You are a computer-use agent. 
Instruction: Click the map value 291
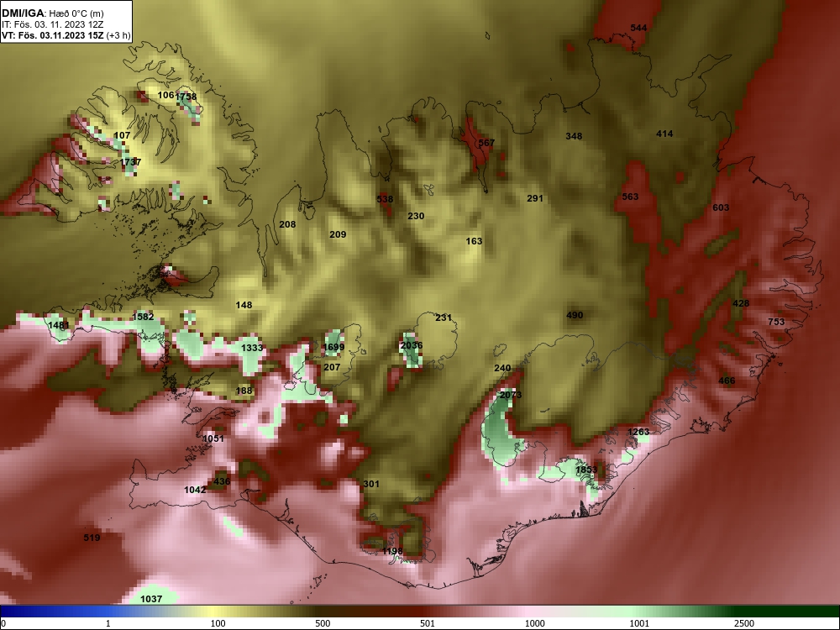point(535,198)
